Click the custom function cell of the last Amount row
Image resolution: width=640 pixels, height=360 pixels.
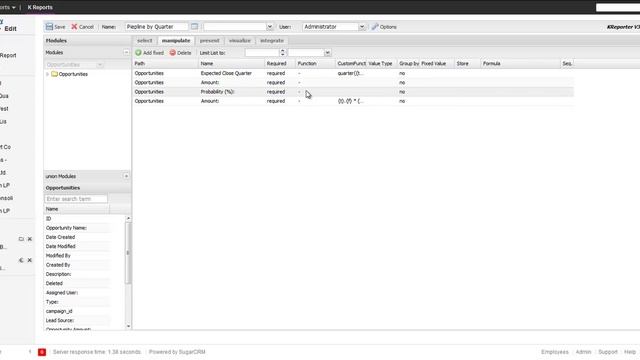tap(351, 101)
